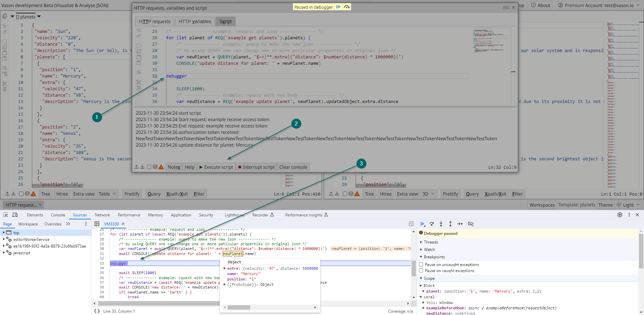Click the orange warning triangle near Execute script
Viewport: 644px width, 315px height.
click(x=161, y=167)
